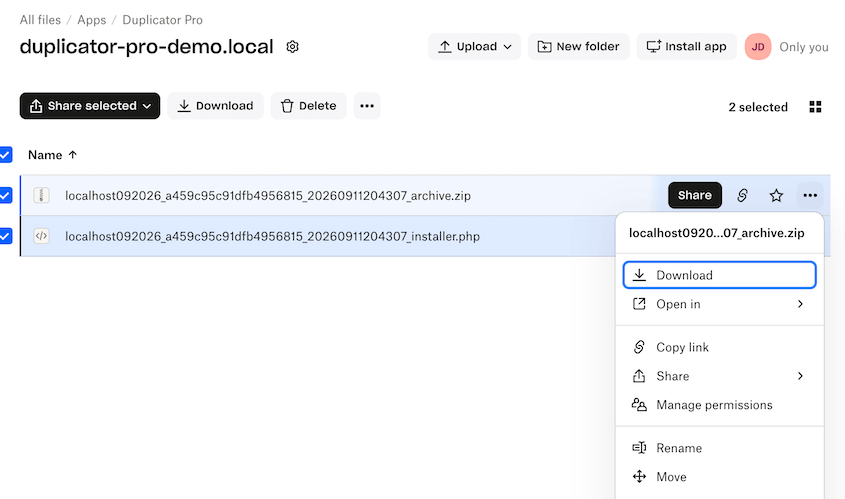The height and width of the screenshot is (499, 845).
Task: Open folder settings gear beside folder title
Action: 292,47
